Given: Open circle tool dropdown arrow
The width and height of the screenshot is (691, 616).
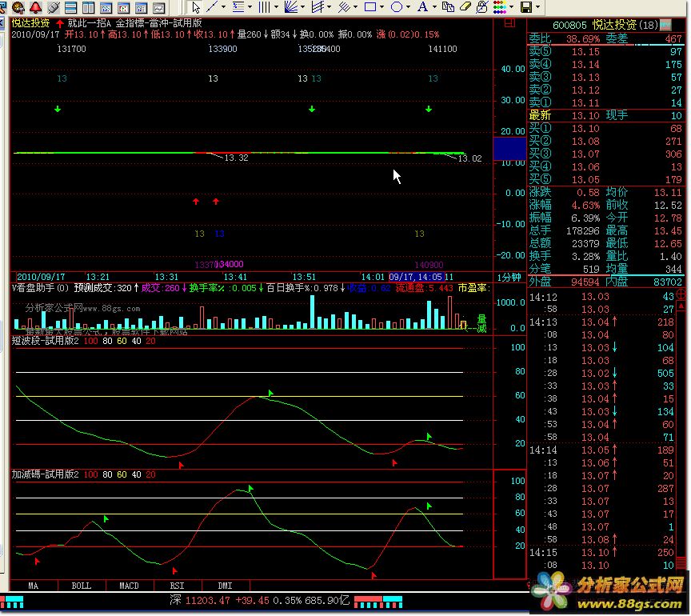Looking at the screenshot, I should tap(408, 6).
